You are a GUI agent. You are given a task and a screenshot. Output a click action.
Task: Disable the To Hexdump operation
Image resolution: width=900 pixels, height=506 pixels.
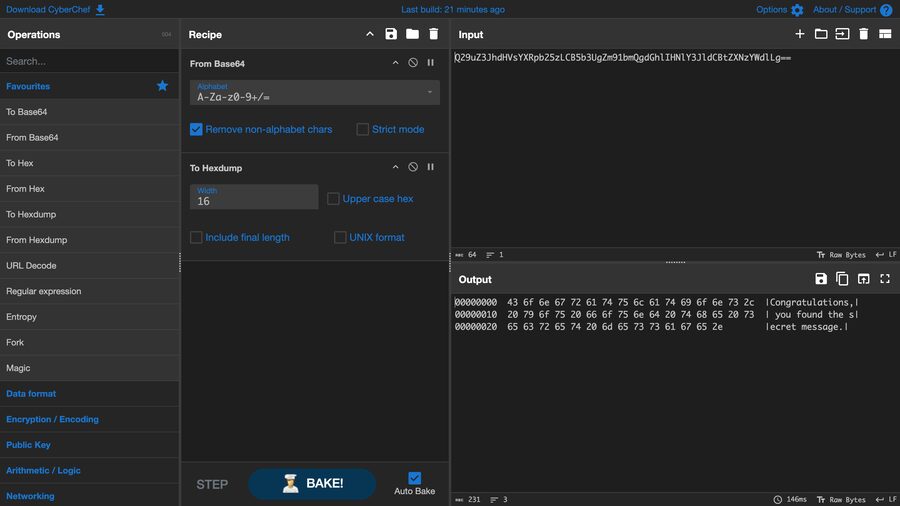(413, 167)
